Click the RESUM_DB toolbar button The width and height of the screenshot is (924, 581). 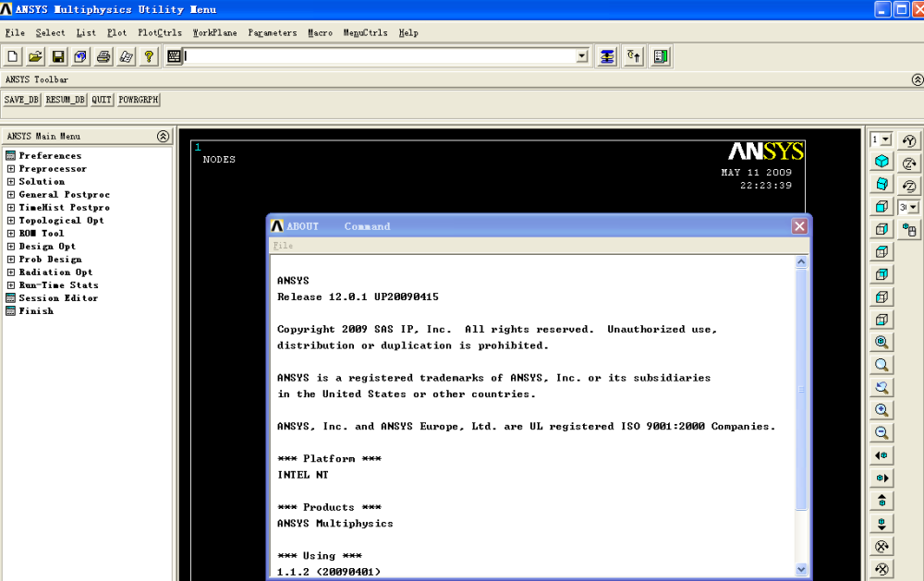coord(65,100)
